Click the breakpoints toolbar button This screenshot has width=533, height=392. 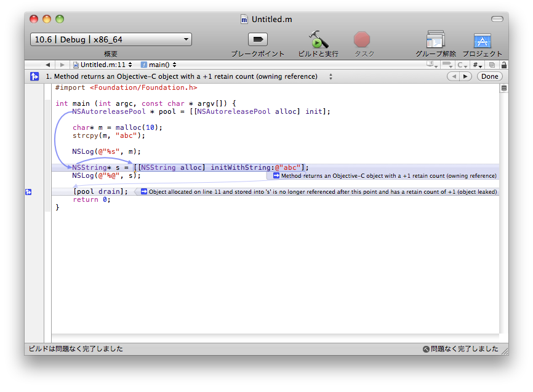click(258, 39)
